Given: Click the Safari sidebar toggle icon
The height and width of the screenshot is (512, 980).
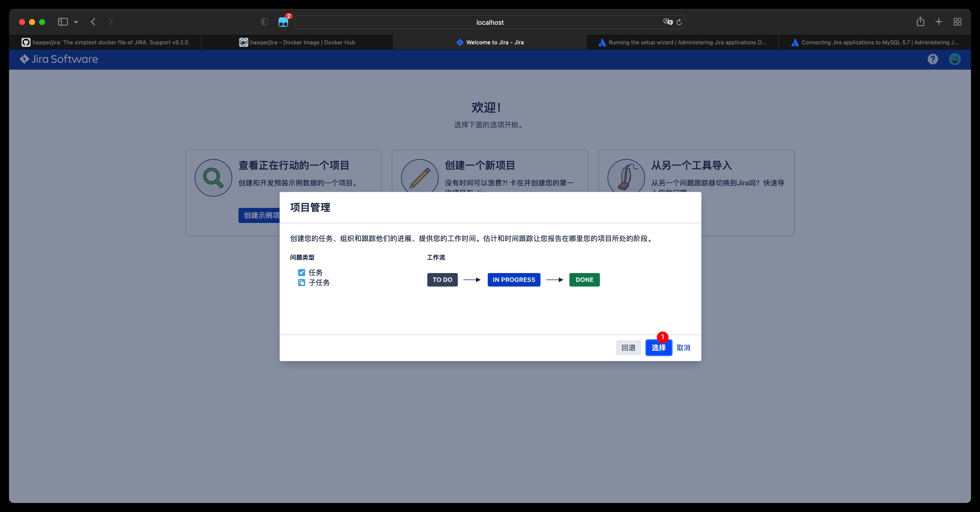Looking at the screenshot, I should [x=63, y=22].
